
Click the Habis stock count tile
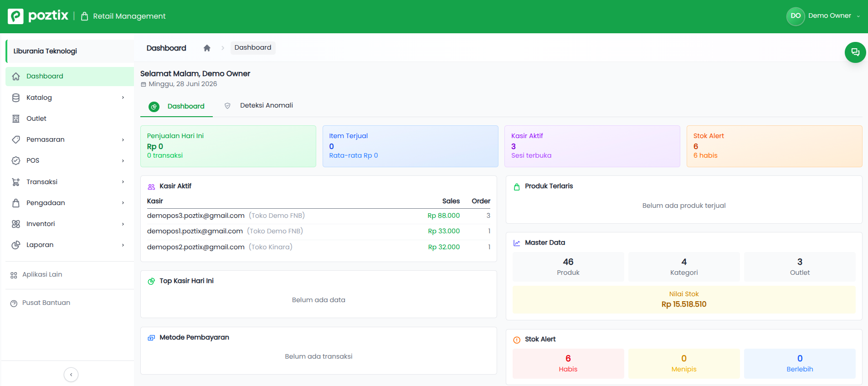(568, 364)
